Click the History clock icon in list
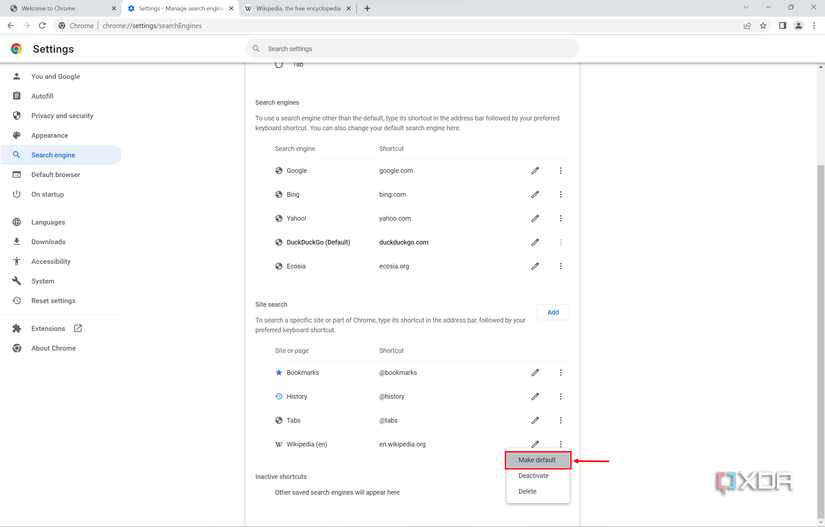This screenshot has width=825, height=527. click(x=279, y=397)
